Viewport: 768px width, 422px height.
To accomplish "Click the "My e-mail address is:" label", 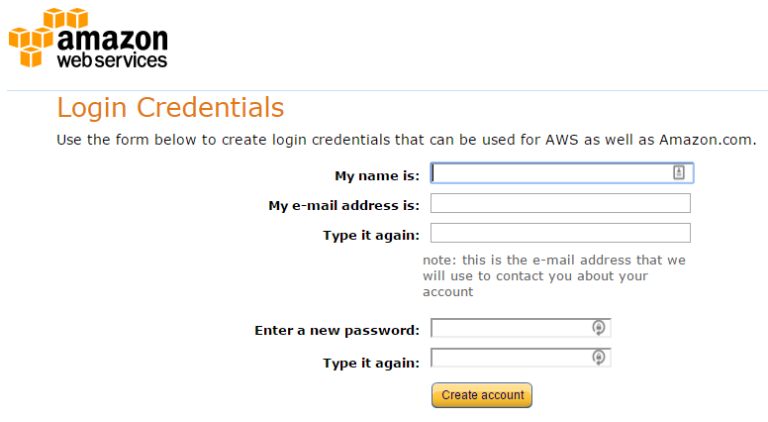I will [344, 206].
